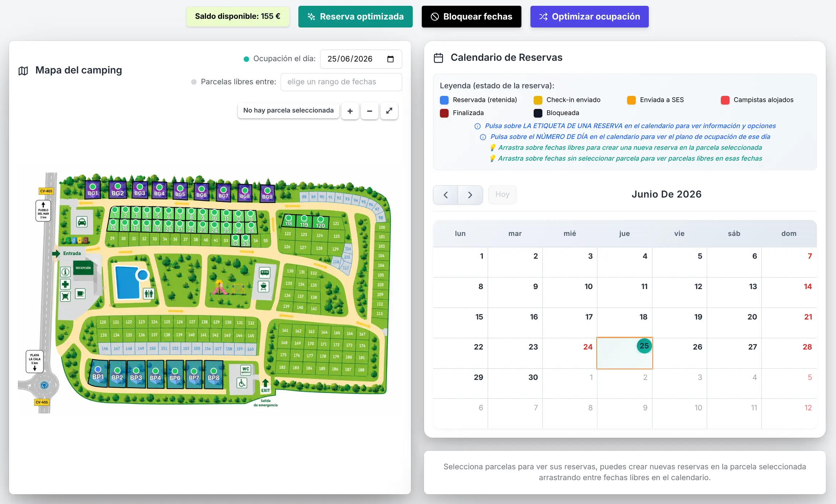
Task: Select bungalow BG5 on the map
Action: pos(180,191)
